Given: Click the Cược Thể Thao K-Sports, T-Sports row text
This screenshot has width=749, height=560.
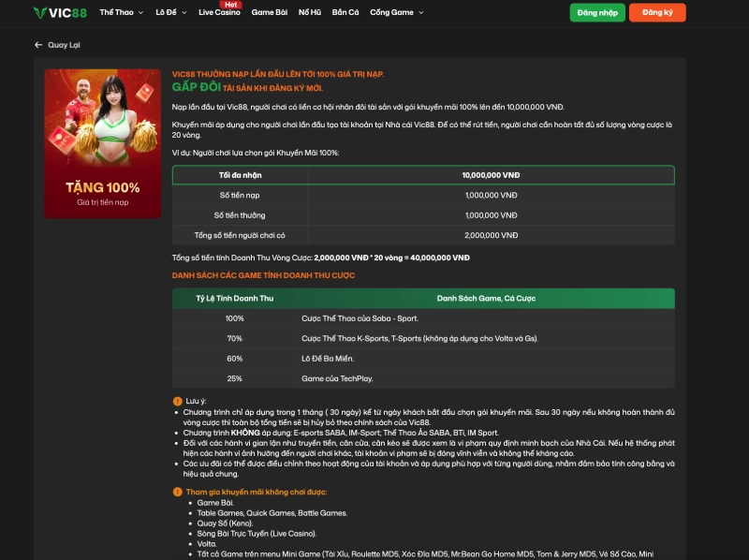Looking at the screenshot, I should [x=419, y=339].
